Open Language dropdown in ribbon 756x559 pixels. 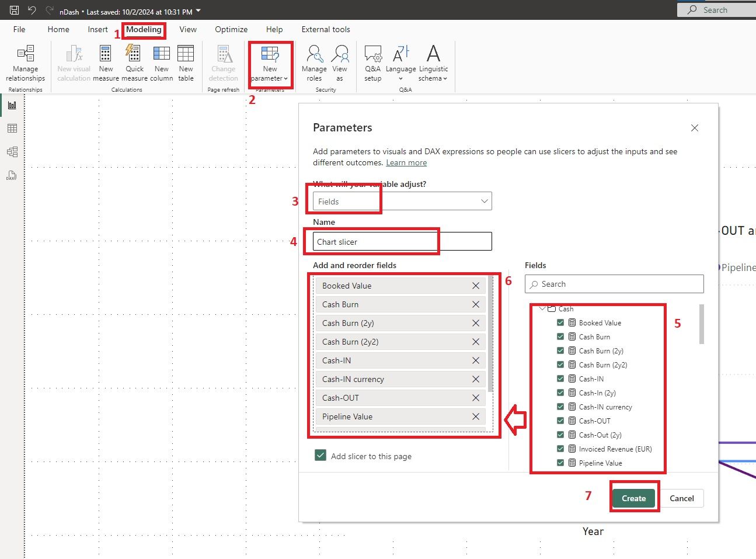click(401, 64)
